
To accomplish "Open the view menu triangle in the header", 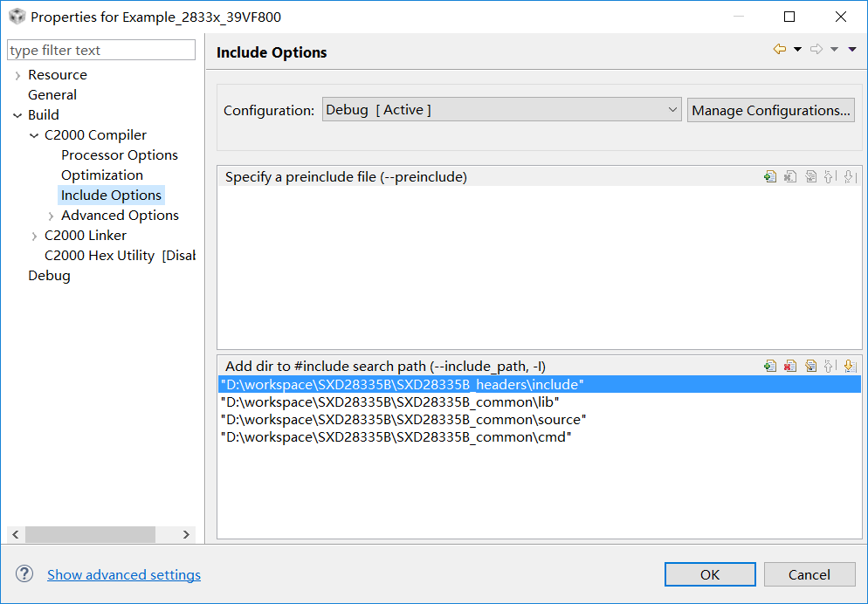I will pos(852,49).
